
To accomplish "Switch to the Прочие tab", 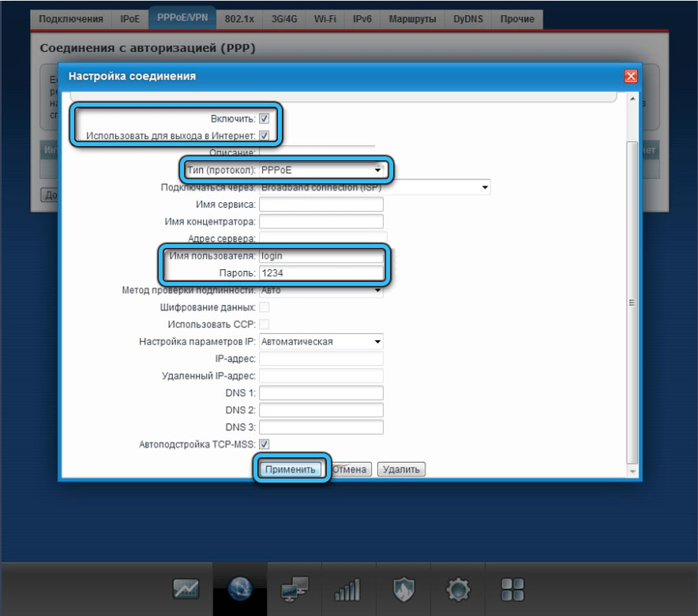I will click(x=517, y=19).
